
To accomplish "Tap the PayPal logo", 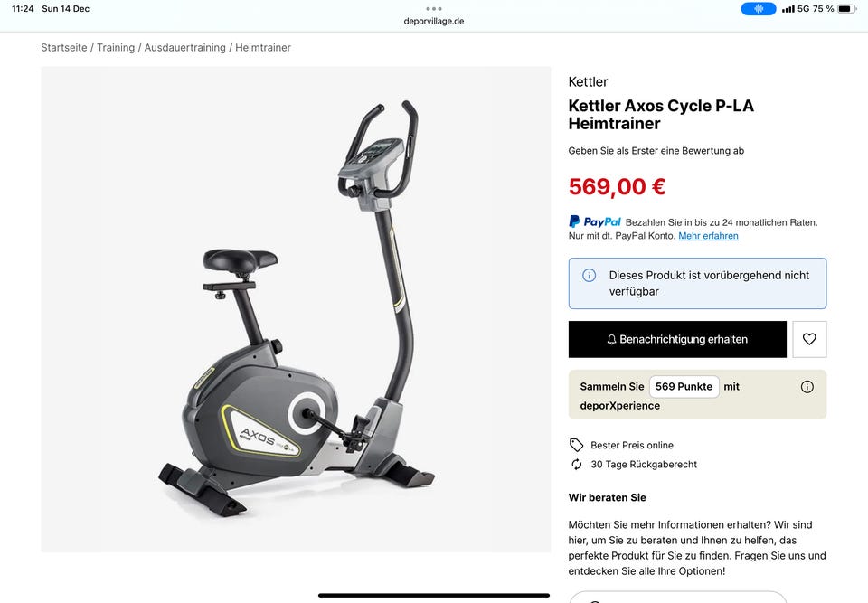I will pyautogui.click(x=595, y=221).
